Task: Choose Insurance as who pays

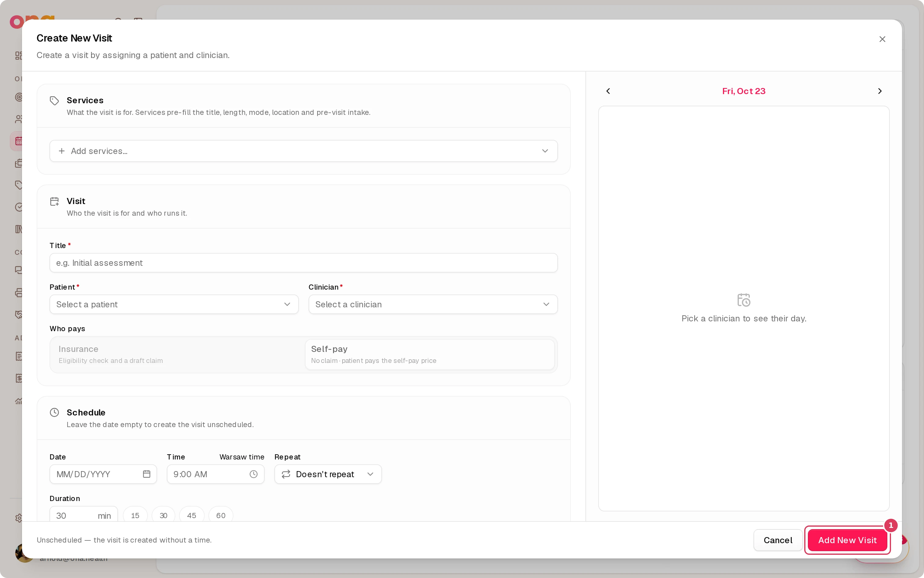Action: pyautogui.click(x=178, y=354)
